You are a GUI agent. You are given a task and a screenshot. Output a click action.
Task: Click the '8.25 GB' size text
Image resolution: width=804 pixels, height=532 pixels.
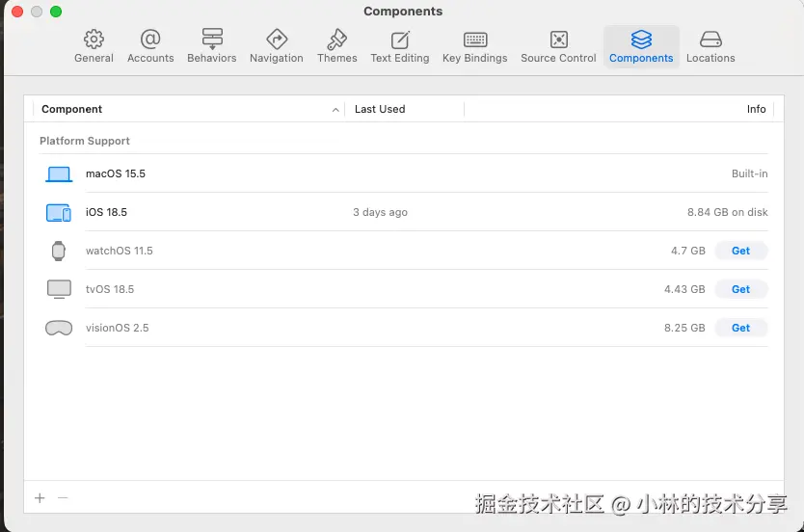(x=684, y=328)
